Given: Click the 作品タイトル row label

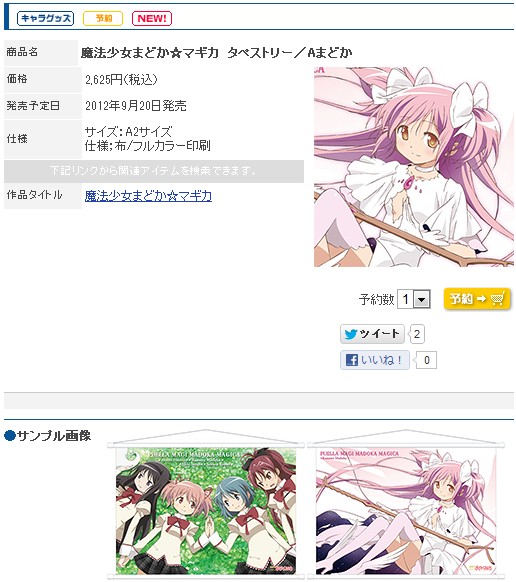Looking at the screenshot, I should (35, 195).
